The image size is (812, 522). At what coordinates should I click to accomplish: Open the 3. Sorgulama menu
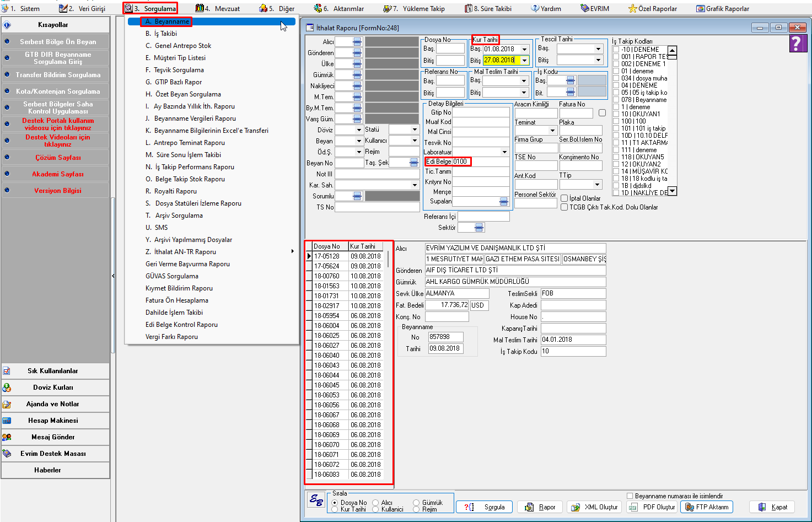point(150,8)
